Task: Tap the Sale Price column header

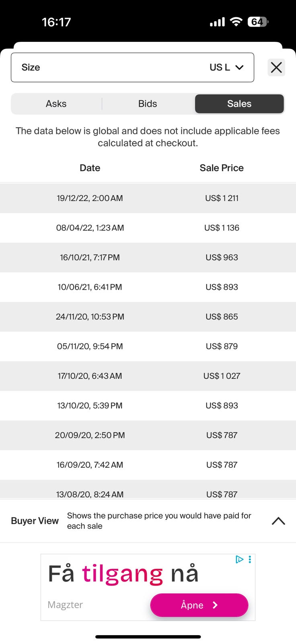Action: click(222, 168)
